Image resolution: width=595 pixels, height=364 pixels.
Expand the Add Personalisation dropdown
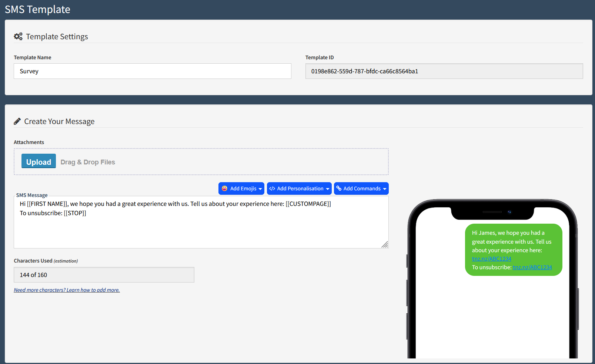[x=299, y=188]
